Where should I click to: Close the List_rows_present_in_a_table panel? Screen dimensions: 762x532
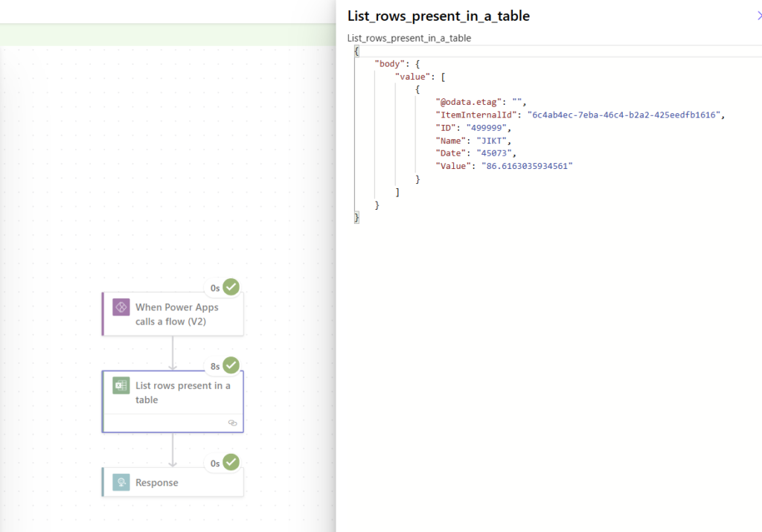point(759,16)
